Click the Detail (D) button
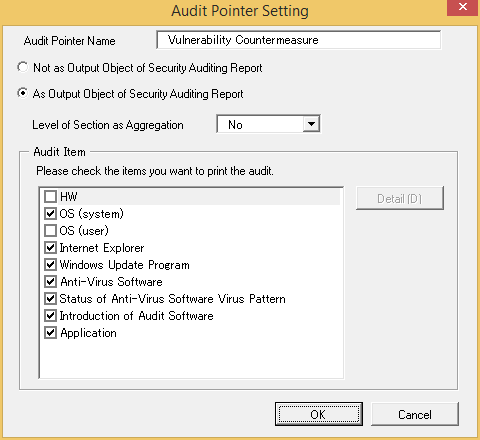The height and width of the screenshot is (440, 480). point(400,198)
